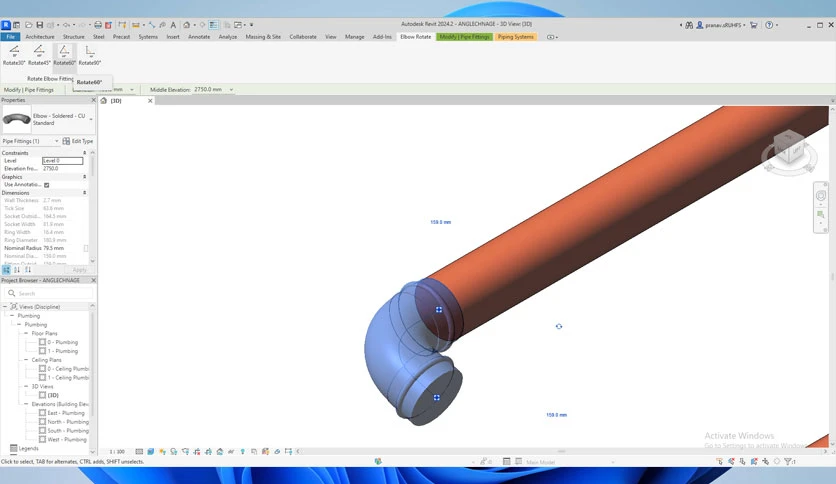Click the Save icon in quick access toolbar
836x484 pixels.
click(x=39, y=25)
